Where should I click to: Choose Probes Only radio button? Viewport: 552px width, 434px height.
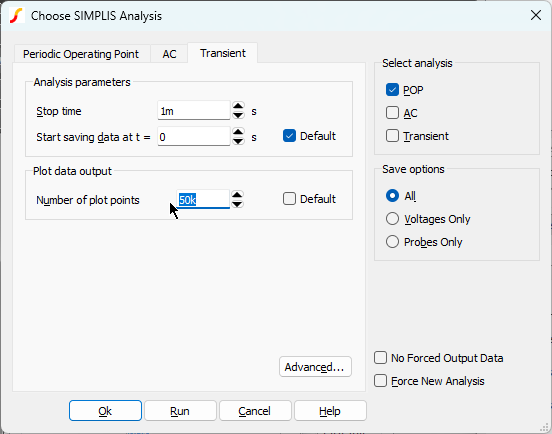(392, 242)
